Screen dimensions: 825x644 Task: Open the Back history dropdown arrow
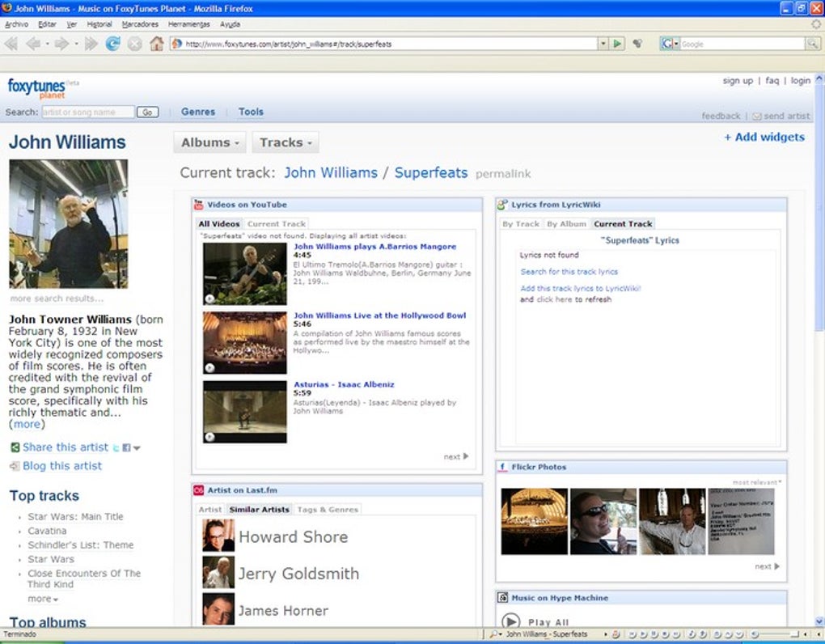47,44
